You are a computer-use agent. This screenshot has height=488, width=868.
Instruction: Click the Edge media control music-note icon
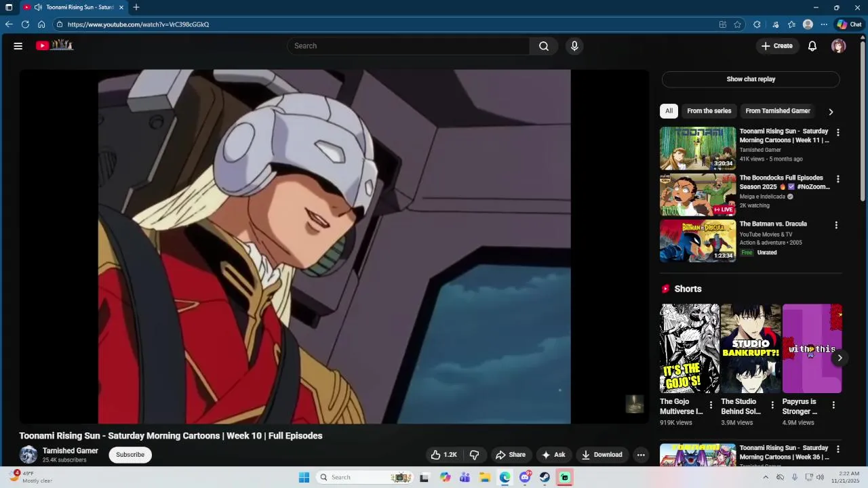pos(775,24)
